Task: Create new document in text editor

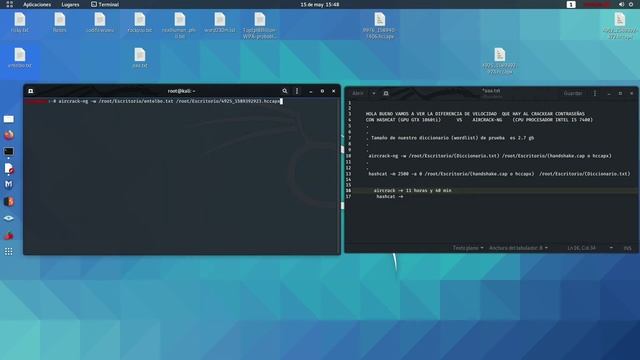Action: (386, 93)
